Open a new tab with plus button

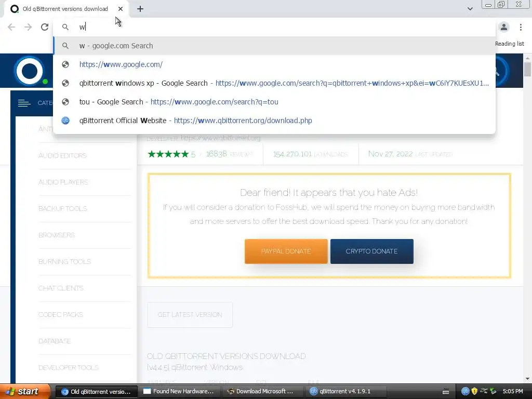[x=140, y=9]
